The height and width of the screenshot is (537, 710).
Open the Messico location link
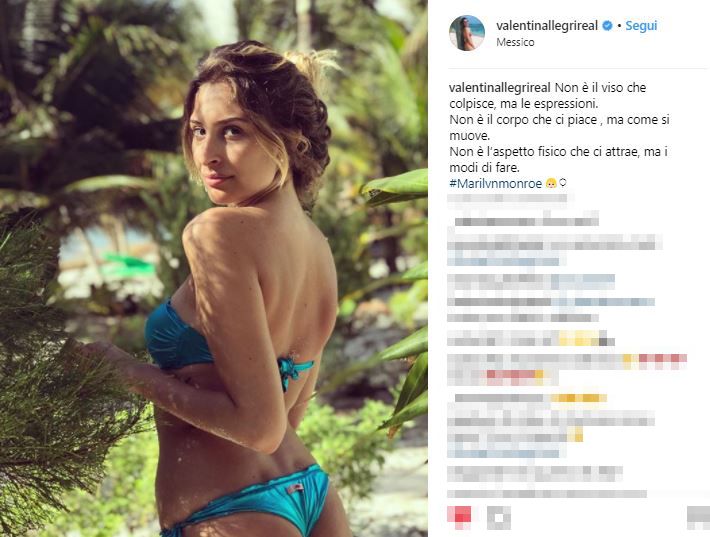[x=515, y=42]
